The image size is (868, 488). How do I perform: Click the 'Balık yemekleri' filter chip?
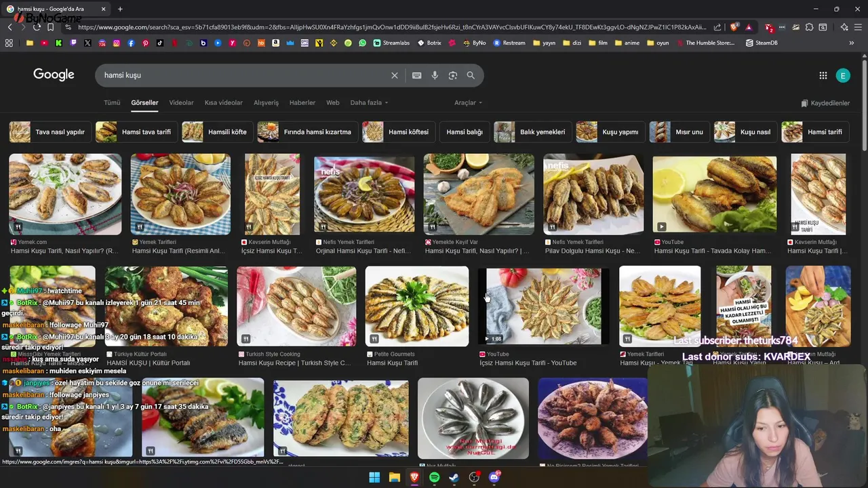coord(532,132)
